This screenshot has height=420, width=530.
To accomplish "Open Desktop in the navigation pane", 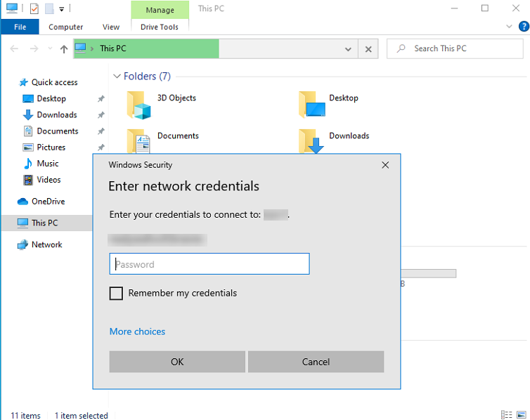I will coord(51,98).
